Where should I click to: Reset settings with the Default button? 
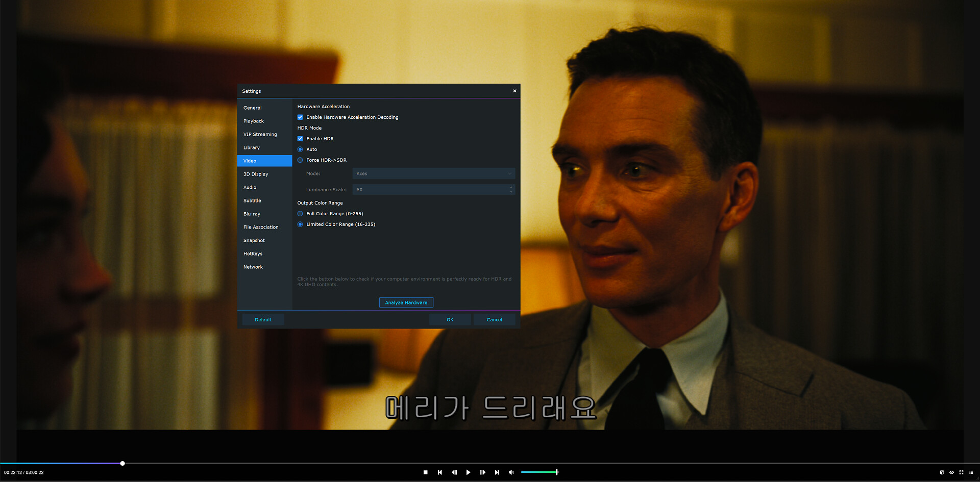pyautogui.click(x=263, y=320)
